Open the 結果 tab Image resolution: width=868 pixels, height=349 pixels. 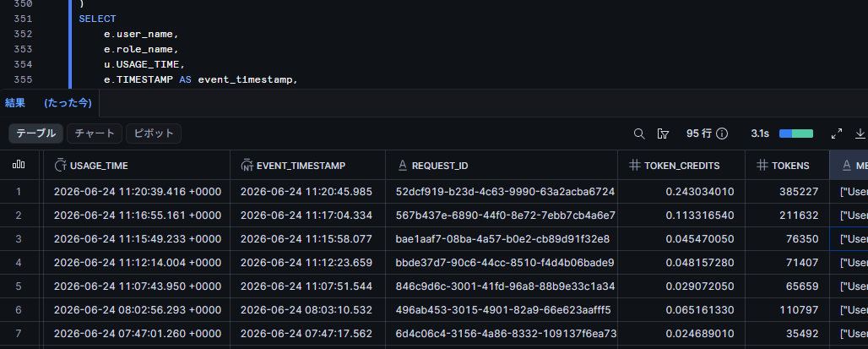[x=15, y=103]
